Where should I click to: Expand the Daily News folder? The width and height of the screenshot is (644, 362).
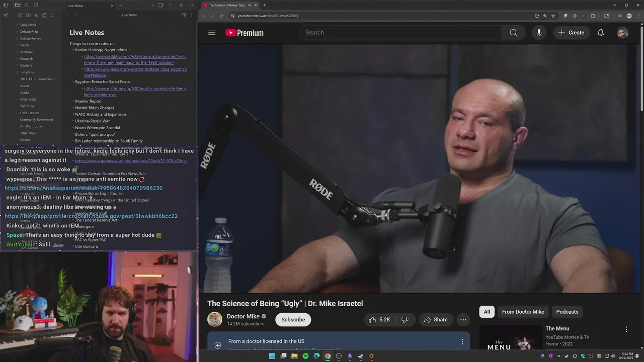click(x=28, y=25)
